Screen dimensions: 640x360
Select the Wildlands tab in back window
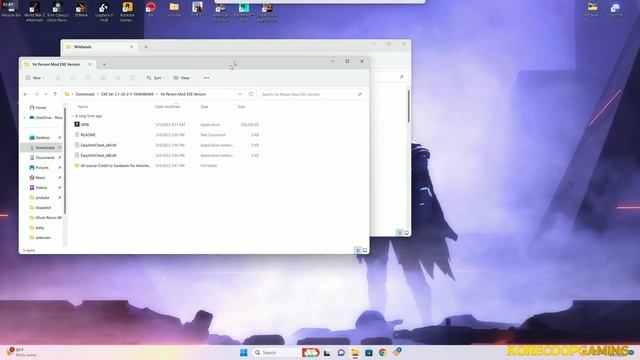coord(83,47)
